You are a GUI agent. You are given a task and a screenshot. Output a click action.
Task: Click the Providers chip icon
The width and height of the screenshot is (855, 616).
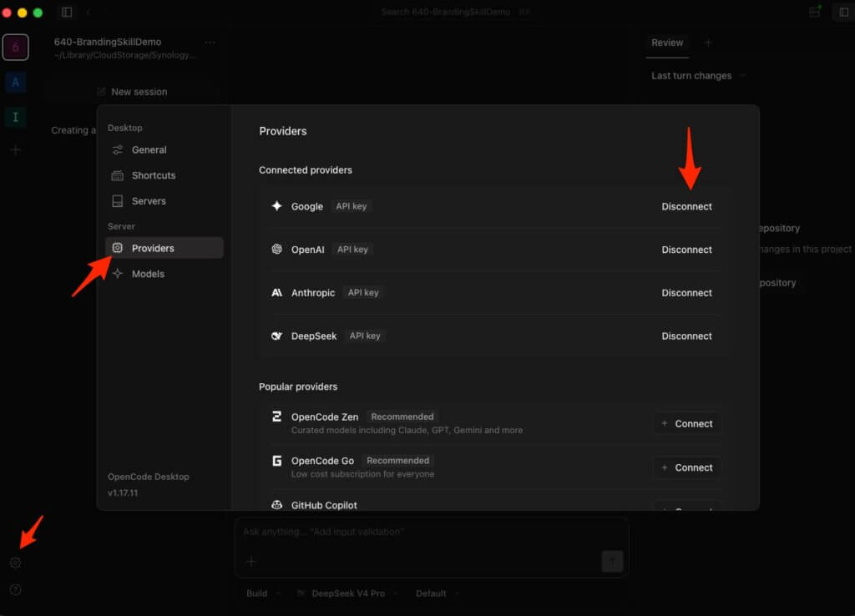click(x=117, y=248)
